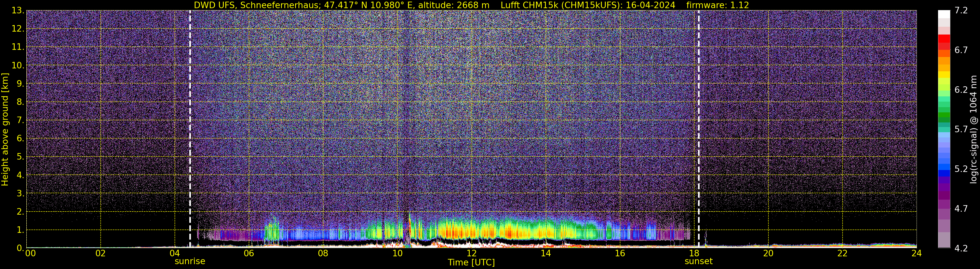Click the height axis tick label '6.'
Screen dimensions: 980x269
coord(20,139)
